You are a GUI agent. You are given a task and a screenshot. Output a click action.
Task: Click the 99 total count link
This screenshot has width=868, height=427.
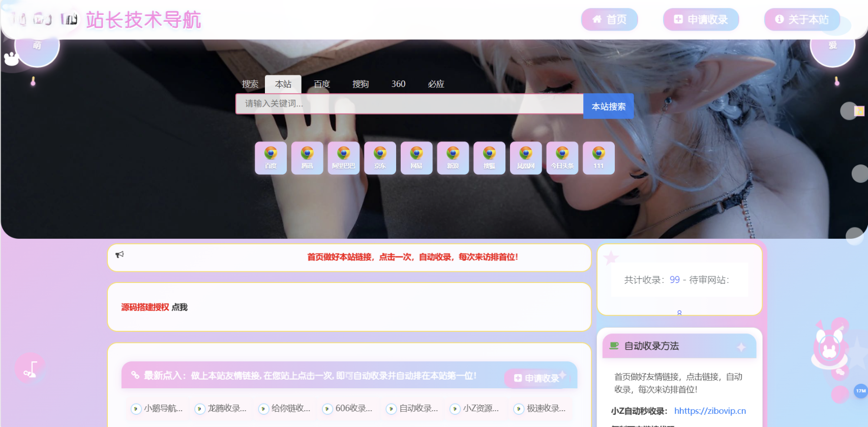click(x=675, y=280)
